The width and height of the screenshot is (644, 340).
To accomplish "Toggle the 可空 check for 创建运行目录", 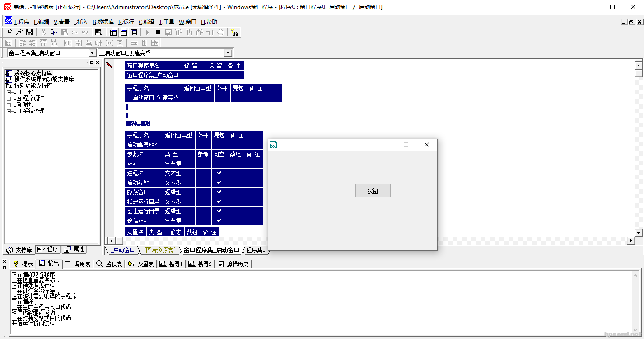I will click(x=219, y=211).
